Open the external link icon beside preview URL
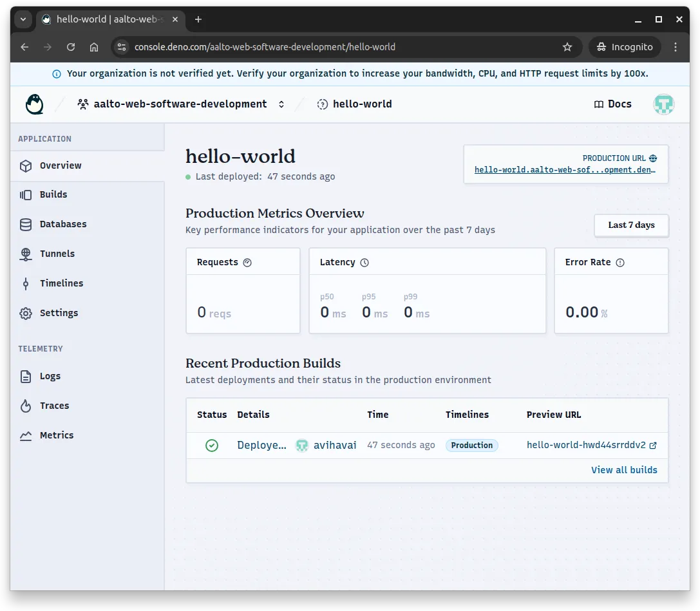Screen dimensions: 700x611 point(652,445)
